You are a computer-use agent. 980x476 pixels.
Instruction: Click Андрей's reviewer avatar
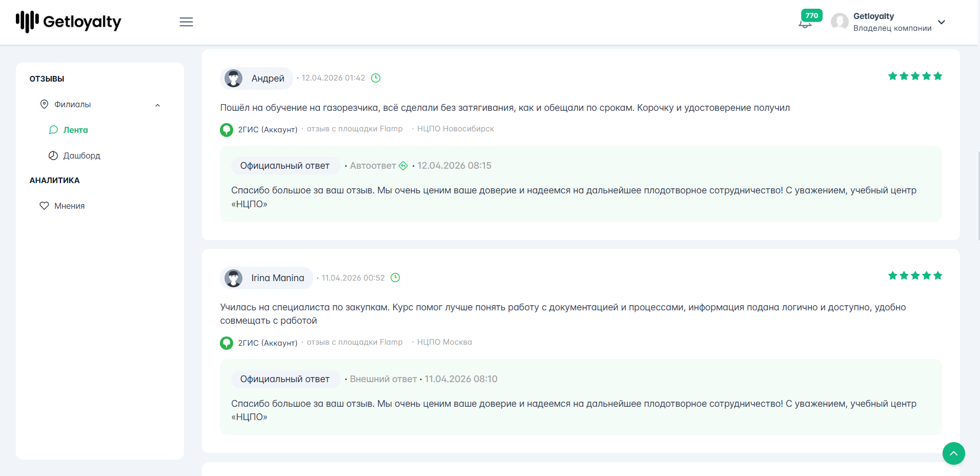pyautogui.click(x=234, y=78)
